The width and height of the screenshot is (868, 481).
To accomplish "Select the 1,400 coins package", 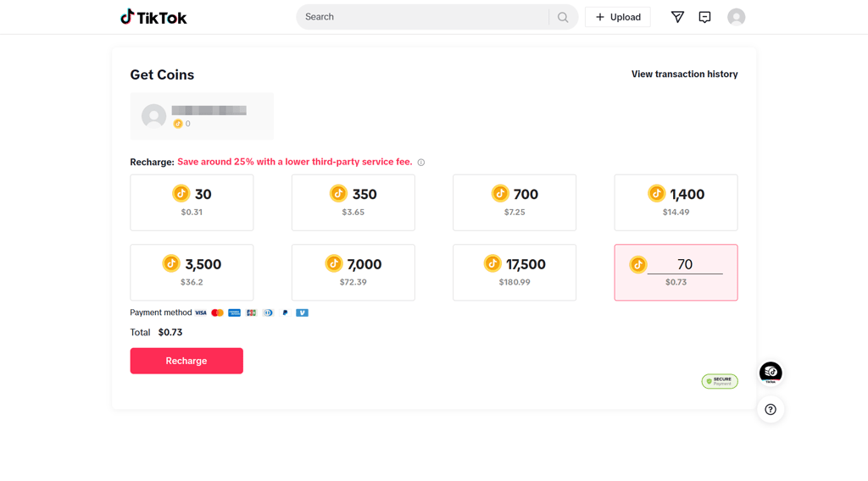I will [676, 202].
